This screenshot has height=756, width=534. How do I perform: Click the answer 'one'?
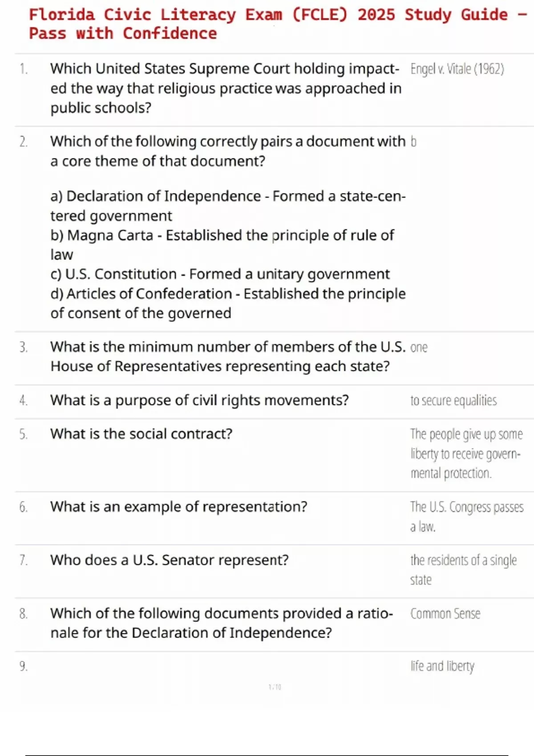[419, 347]
